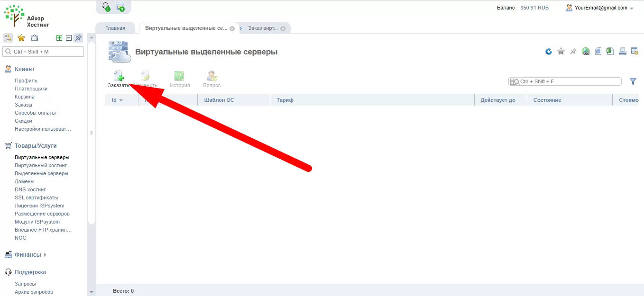Collapse all menu sections with minus icon
This screenshot has height=296, width=644.
click(69, 38)
